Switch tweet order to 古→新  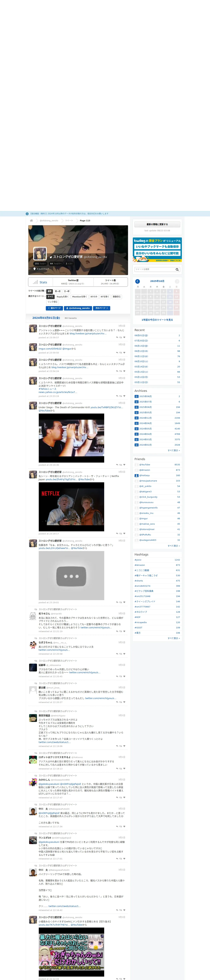point(67,291)
